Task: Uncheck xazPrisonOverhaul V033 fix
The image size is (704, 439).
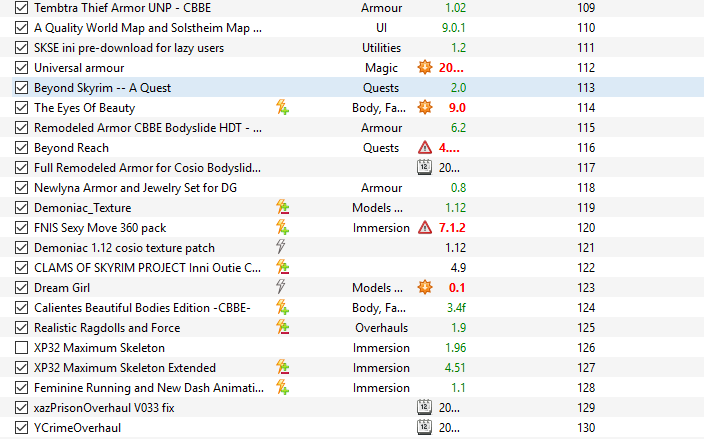Action: 21,408
